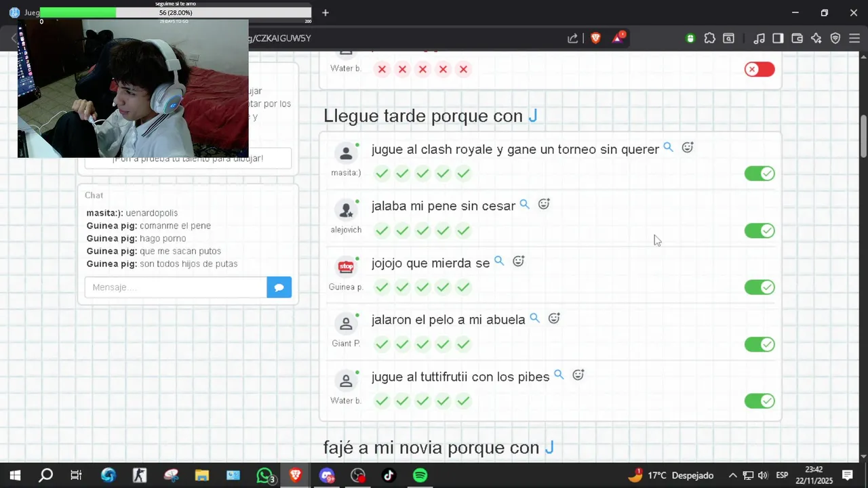The width and height of the screenshot is (868, 488).
Task: Click the alejovich player avatar
Action: [x=346, y=210]
